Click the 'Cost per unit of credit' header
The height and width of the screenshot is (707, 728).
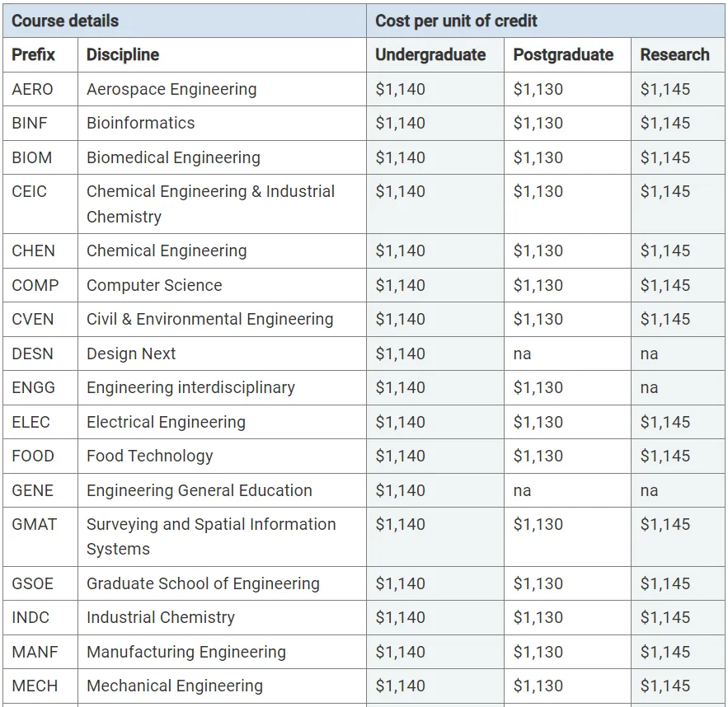456,21
